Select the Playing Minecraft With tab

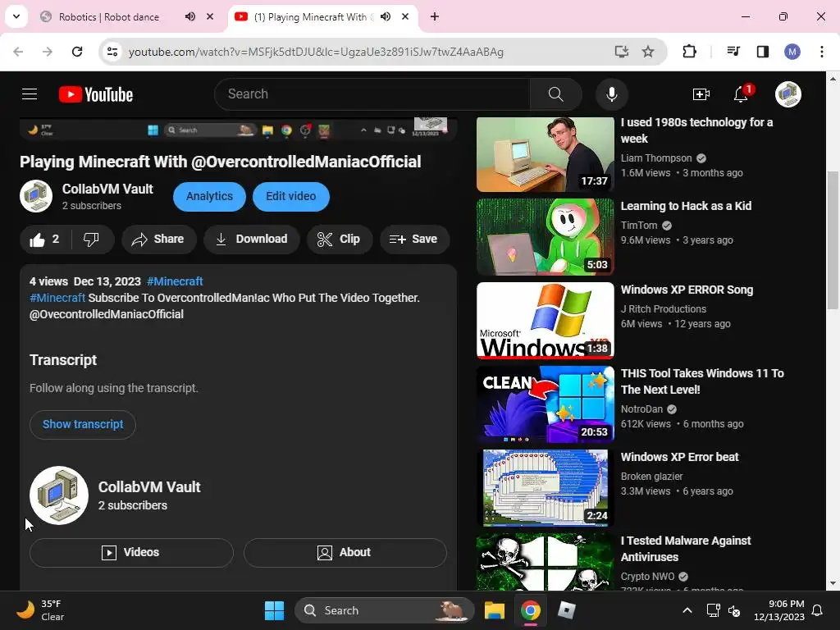pos(309,17)
